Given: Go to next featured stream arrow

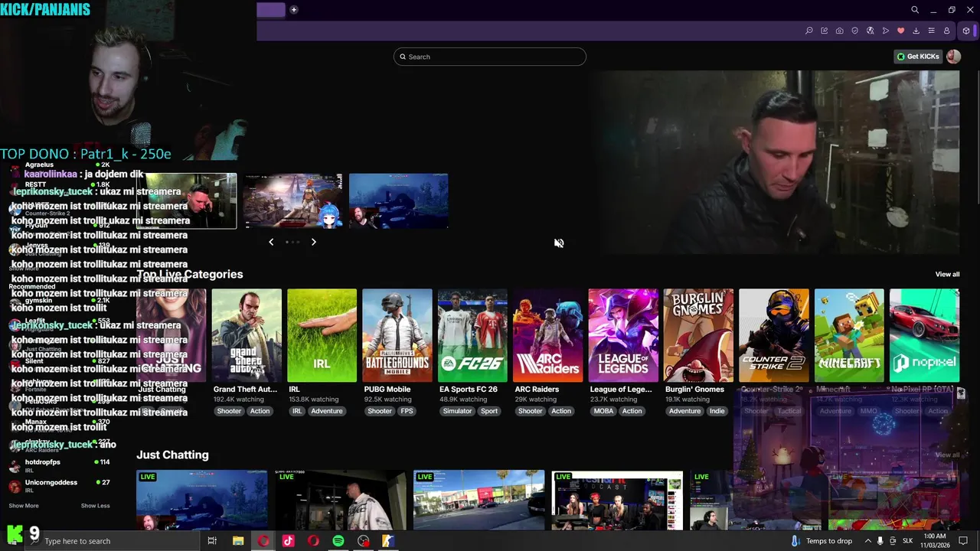Looking at the screenshot, I should (x=313, y=242).
